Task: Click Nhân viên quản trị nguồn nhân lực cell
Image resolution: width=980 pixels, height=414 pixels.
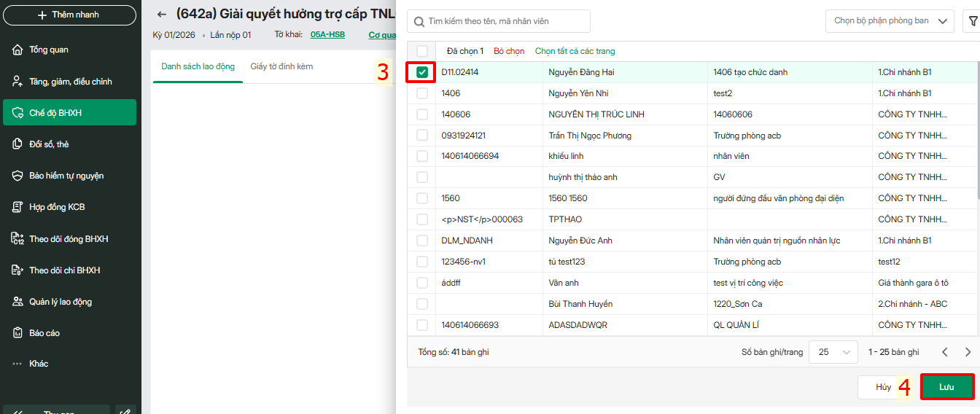Action: (790, 241)
